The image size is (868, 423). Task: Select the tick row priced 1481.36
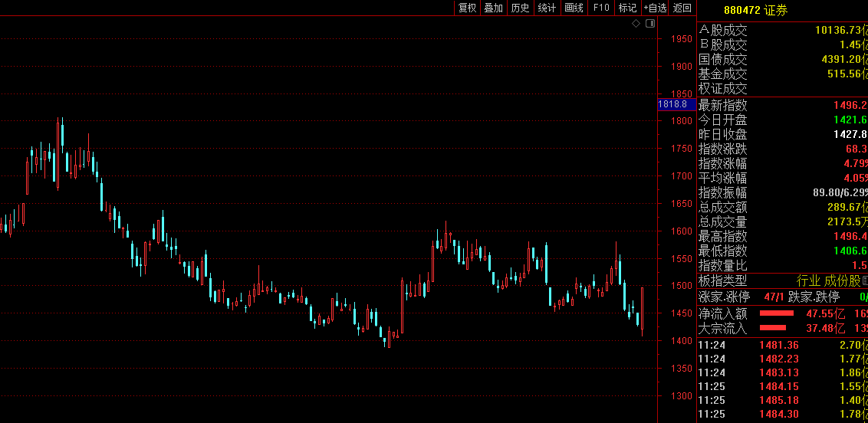pos(783,345)
